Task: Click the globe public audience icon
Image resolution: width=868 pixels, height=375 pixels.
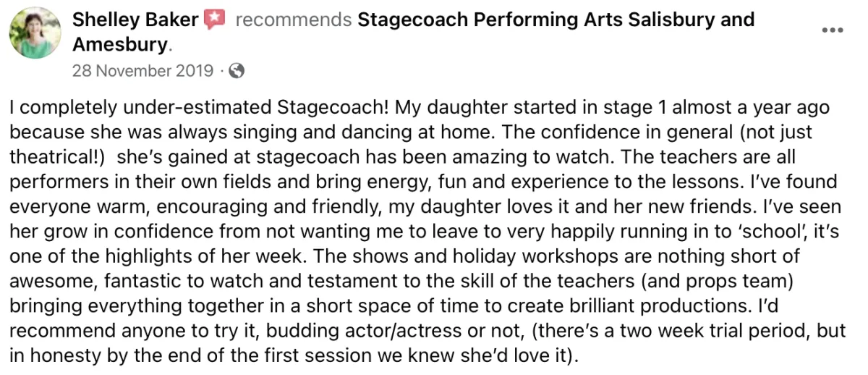Action: click(237, 71)
